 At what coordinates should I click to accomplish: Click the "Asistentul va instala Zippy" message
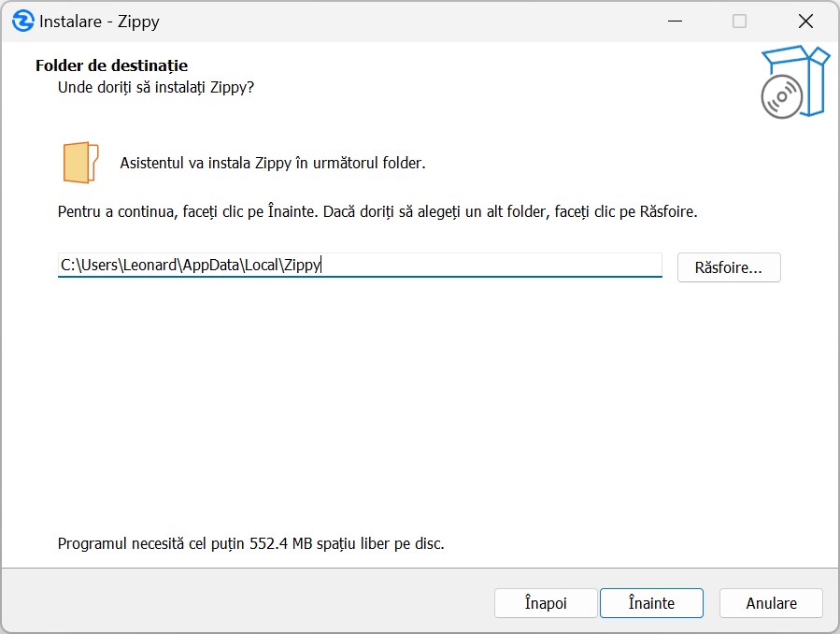coord(272,163)
